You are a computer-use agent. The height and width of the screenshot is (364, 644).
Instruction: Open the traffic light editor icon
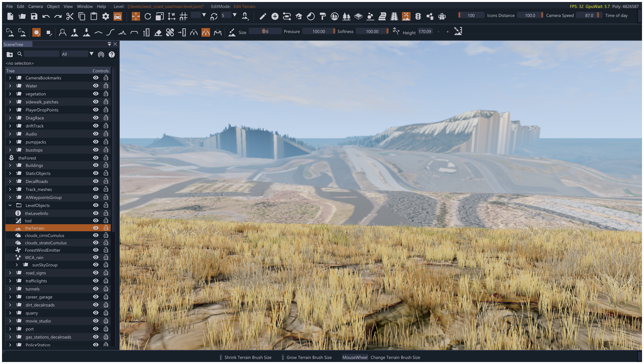[x=418, y=16]
